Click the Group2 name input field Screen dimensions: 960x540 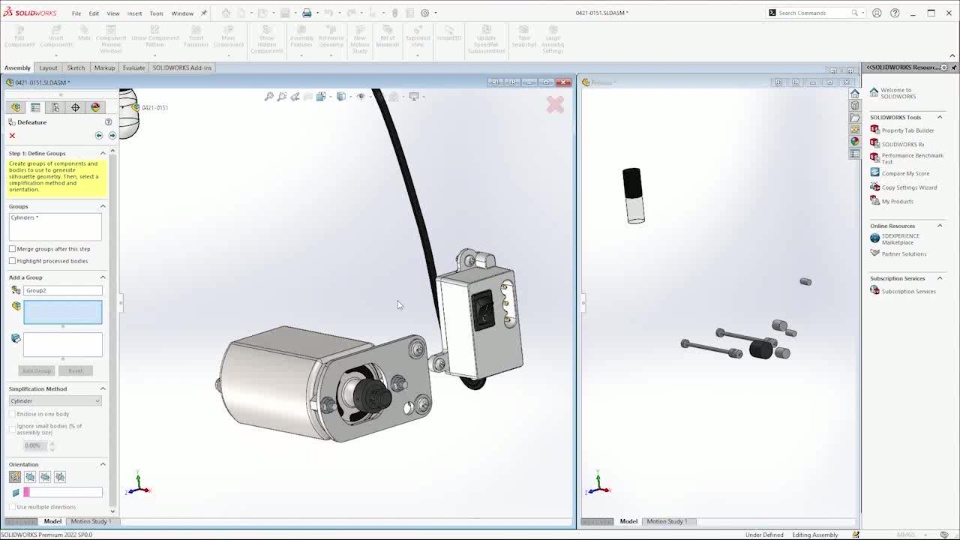pyautogui.click(x=63, y=291)
